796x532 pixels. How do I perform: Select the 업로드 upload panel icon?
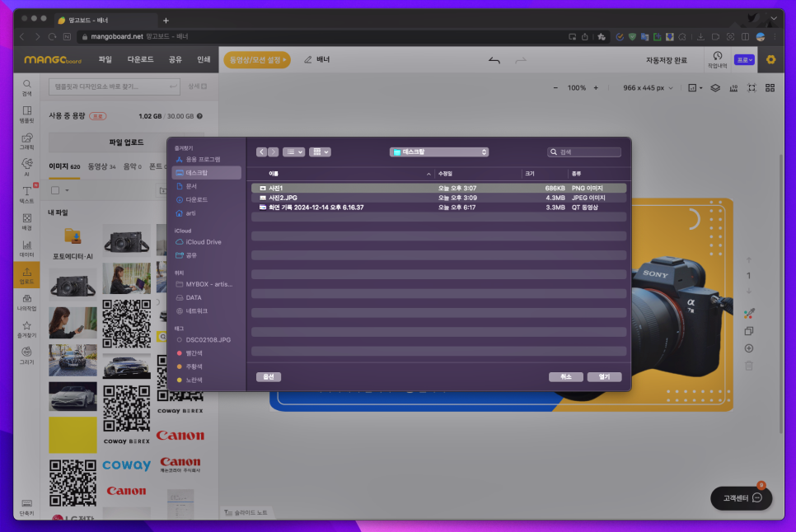27,275
